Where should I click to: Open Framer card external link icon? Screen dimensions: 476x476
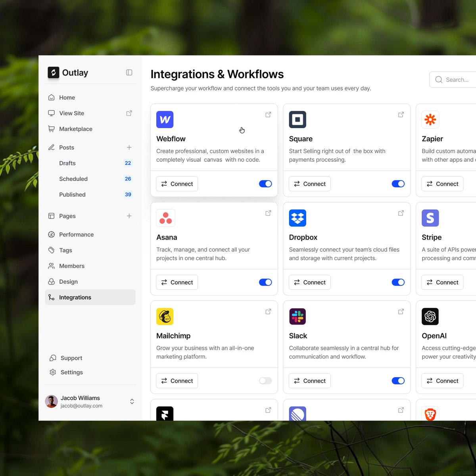(268, 410)
